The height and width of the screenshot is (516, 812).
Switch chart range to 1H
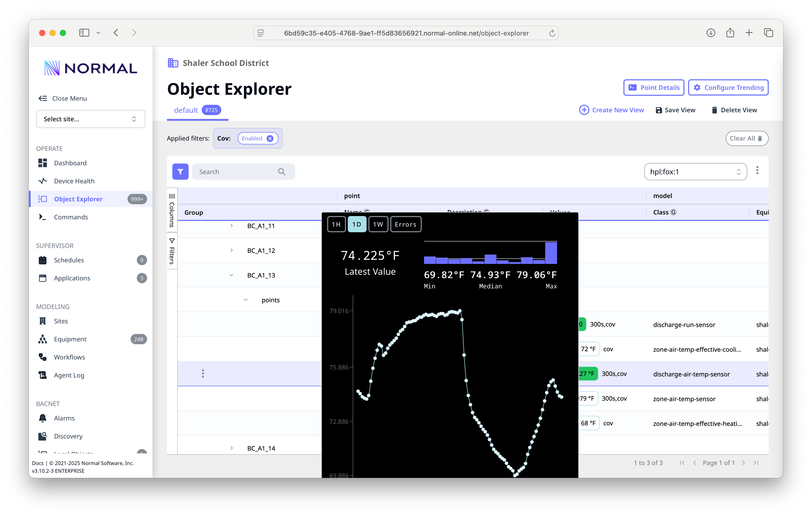(336, 225)
